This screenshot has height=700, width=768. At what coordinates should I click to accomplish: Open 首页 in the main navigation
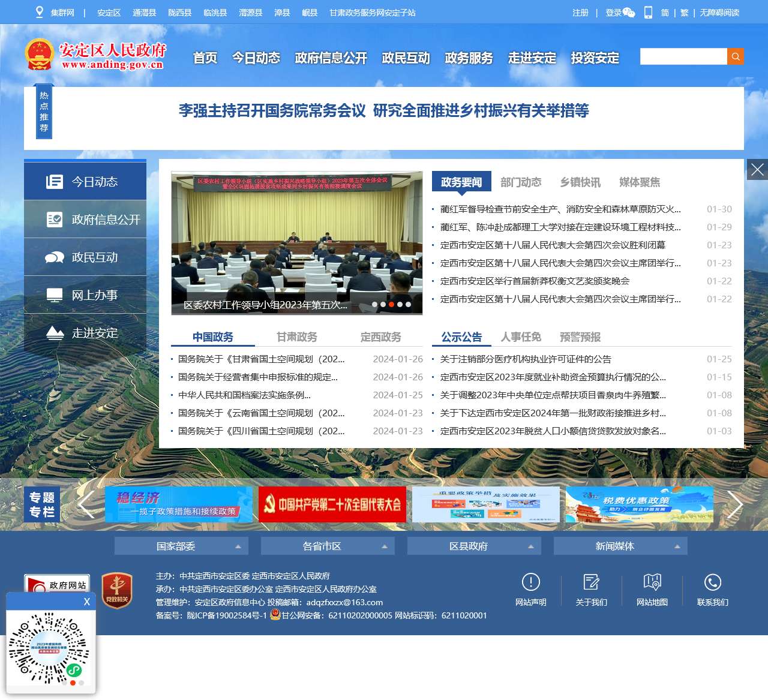tap(205, 58)
